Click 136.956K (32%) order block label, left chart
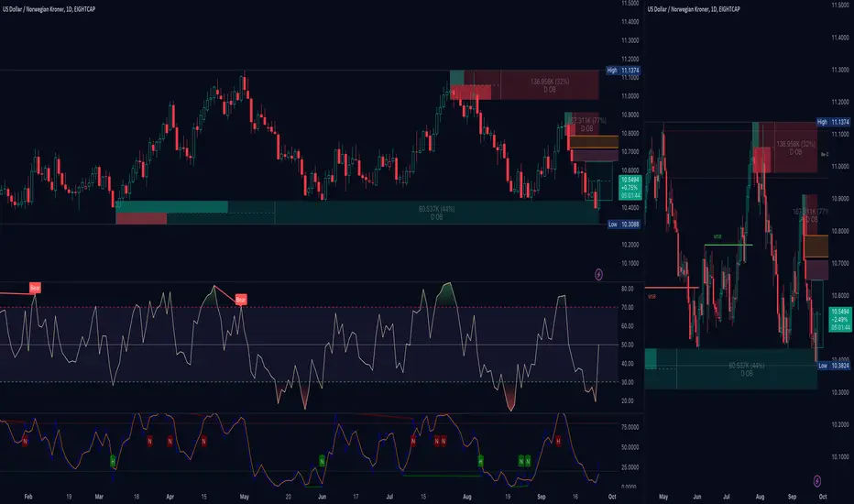Screen dimensions: 854x504 click(x=550, y=82)
